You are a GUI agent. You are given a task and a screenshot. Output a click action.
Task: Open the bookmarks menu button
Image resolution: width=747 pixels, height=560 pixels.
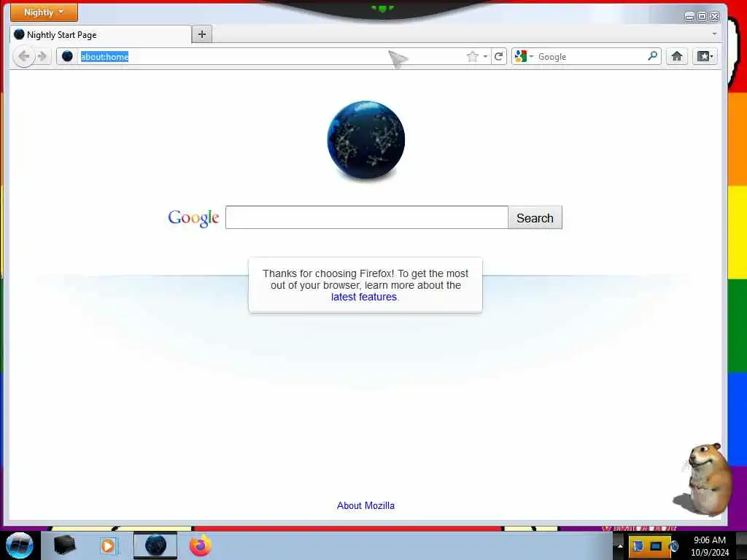tap(705, 57)
